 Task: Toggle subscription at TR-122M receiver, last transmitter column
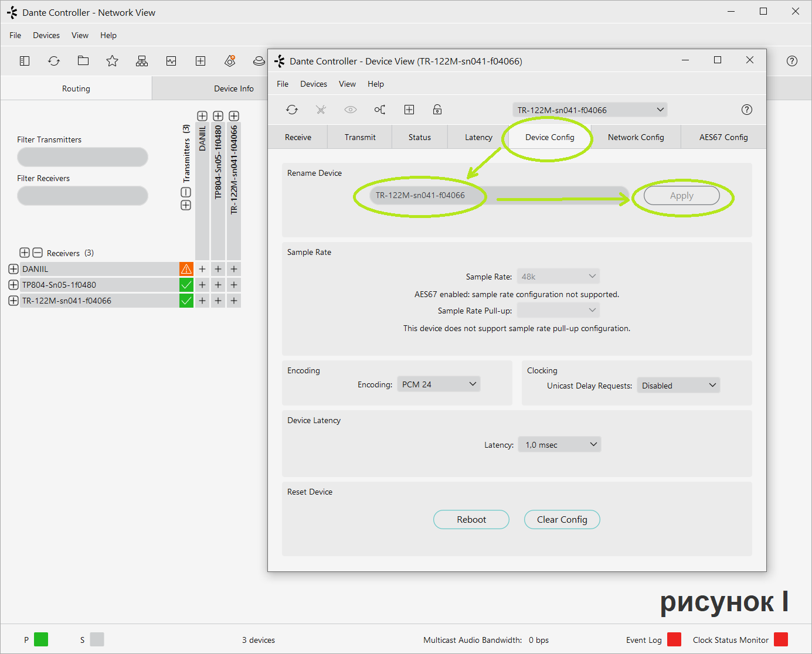pyautogui.click(x=234, y=301)
